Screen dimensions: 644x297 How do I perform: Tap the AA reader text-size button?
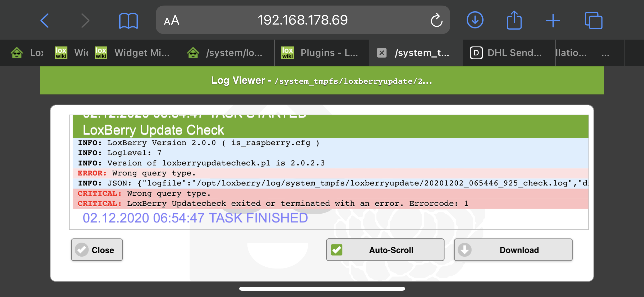(172, 20)
